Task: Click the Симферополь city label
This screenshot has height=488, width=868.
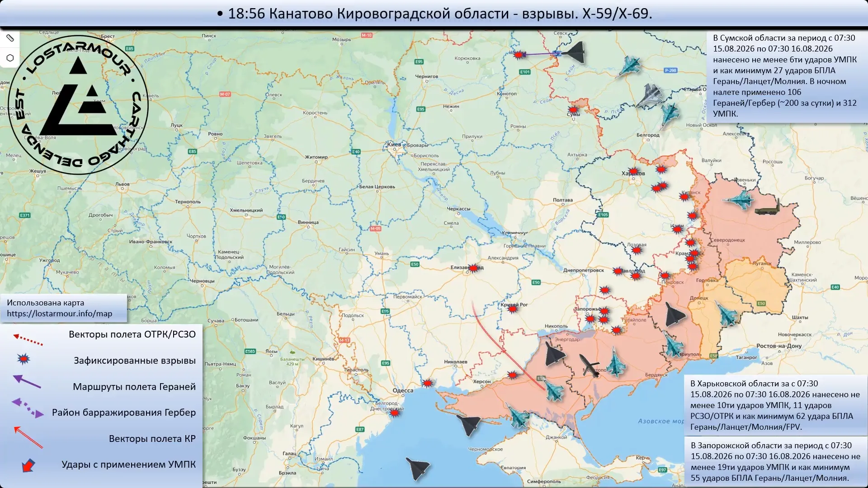Action: [544, 482]
